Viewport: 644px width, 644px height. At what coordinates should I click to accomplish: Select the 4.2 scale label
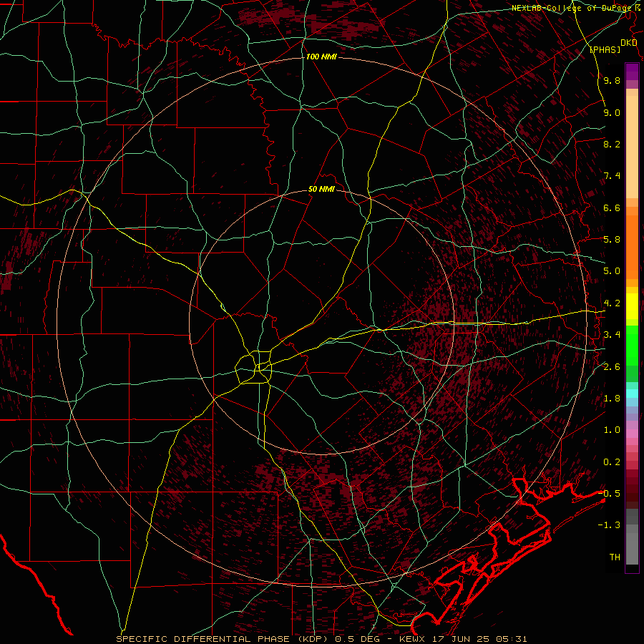click(612, 303)
